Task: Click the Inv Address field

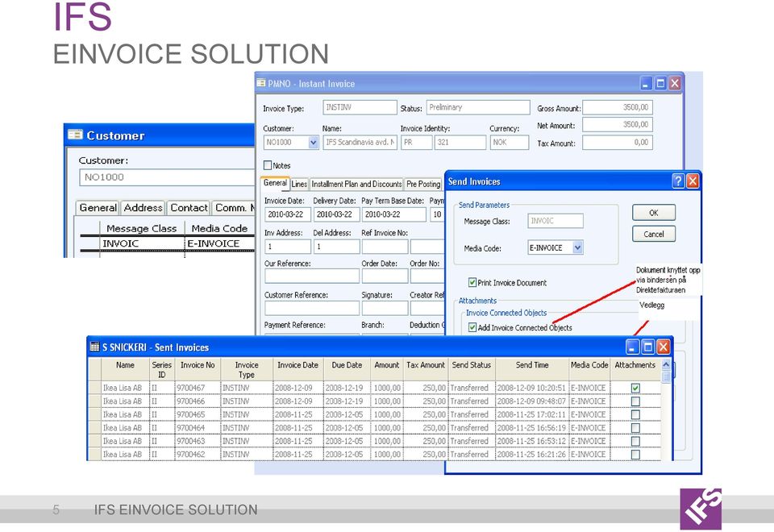Action: (x=288, y=247)
